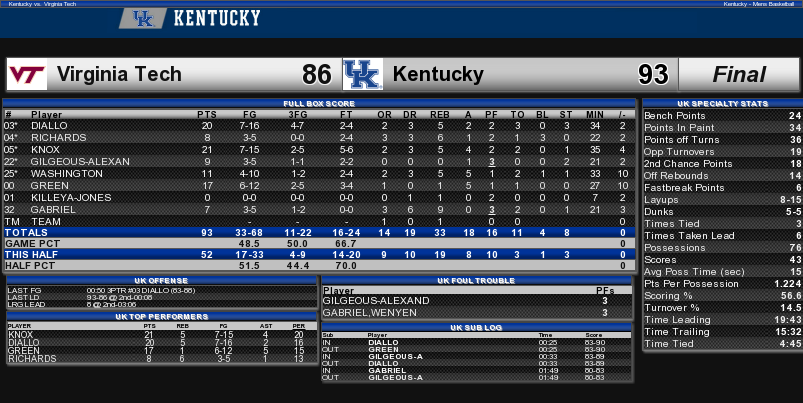
Task: Click the Full Box Score panel header
Action: [320, 103]
